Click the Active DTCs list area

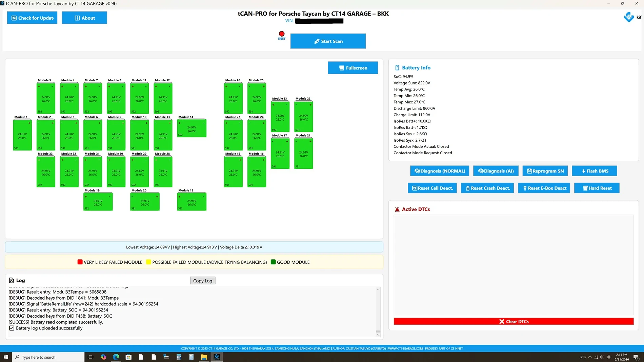514,265
